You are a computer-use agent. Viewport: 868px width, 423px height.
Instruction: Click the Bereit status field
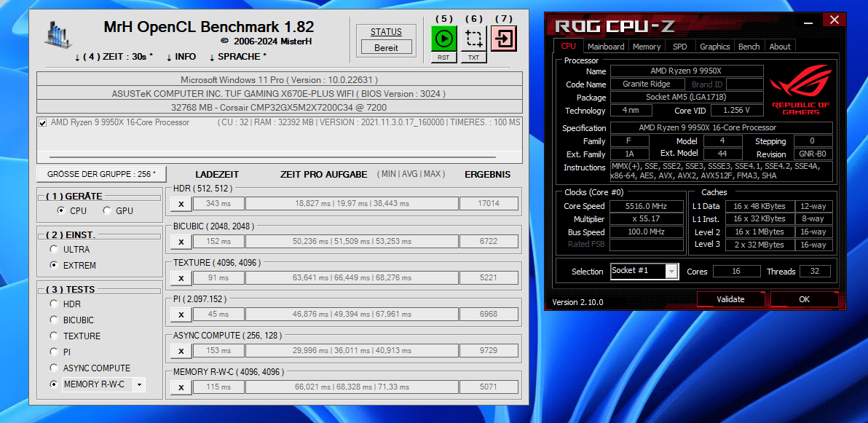pyautogui.click(x=386, y=47)
